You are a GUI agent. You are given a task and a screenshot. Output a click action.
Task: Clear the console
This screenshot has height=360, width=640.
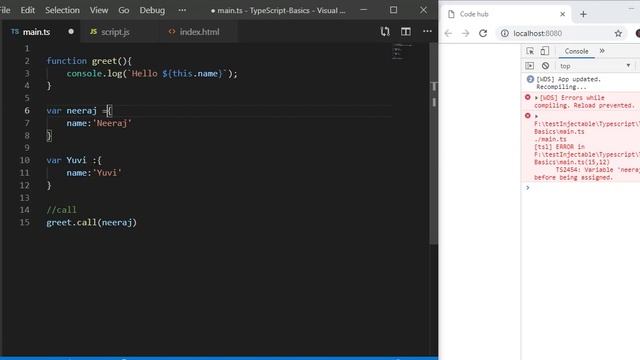pos(545,66)
